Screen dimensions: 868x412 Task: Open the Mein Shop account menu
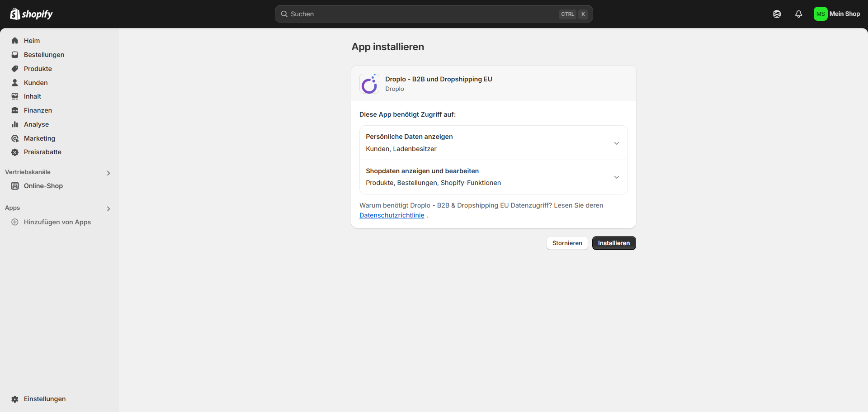pos(837,14)
